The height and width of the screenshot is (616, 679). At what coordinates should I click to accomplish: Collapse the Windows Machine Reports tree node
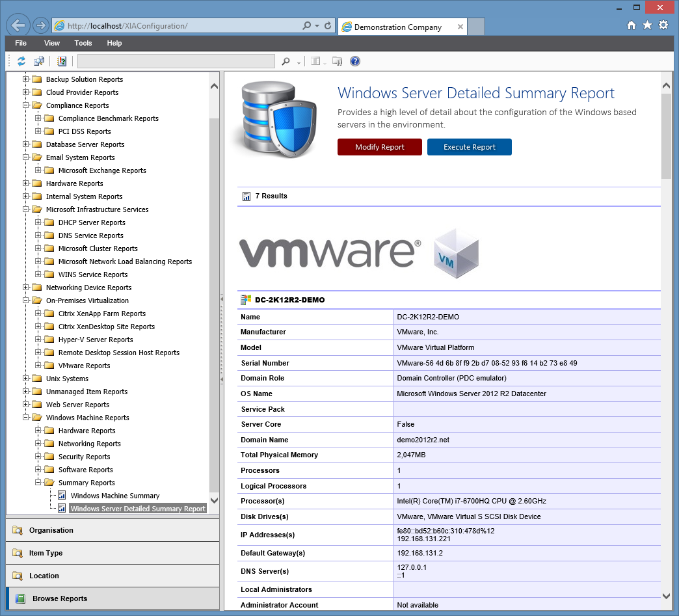25,418
